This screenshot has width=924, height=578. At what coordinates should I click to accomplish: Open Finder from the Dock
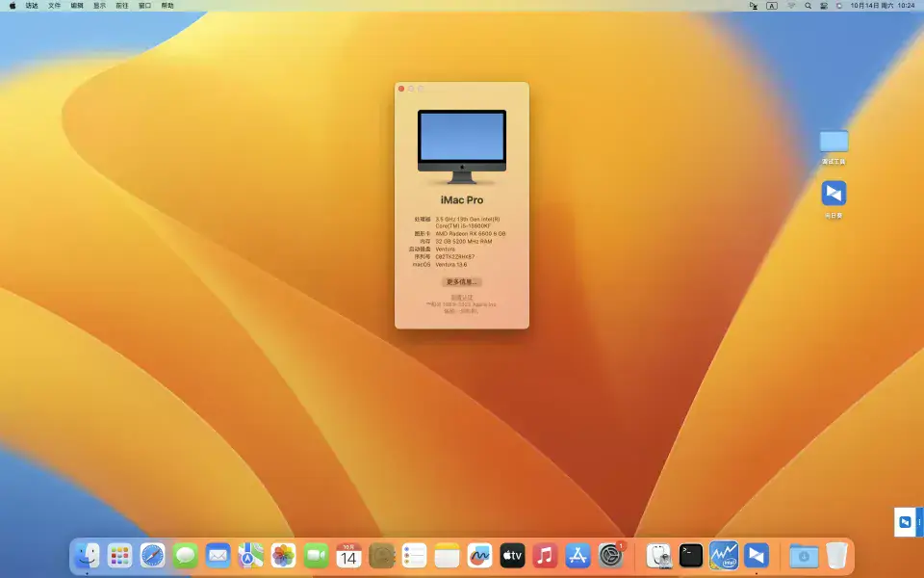click(88, 556)
